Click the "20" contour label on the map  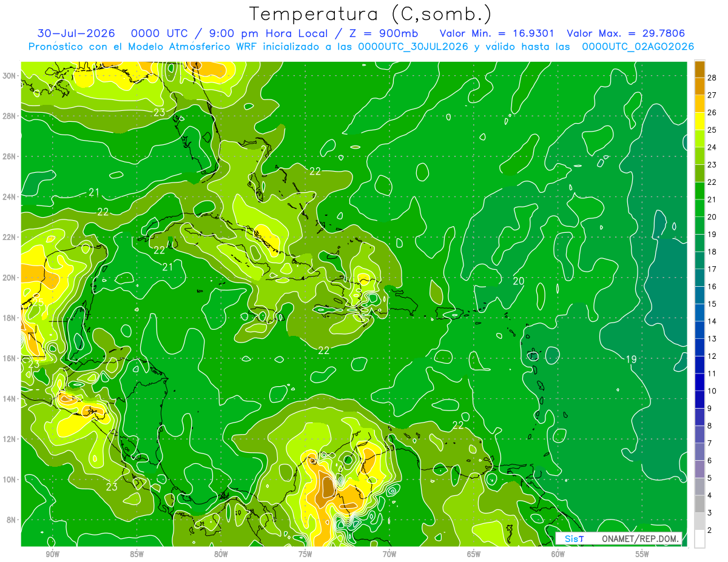point(518,281)
